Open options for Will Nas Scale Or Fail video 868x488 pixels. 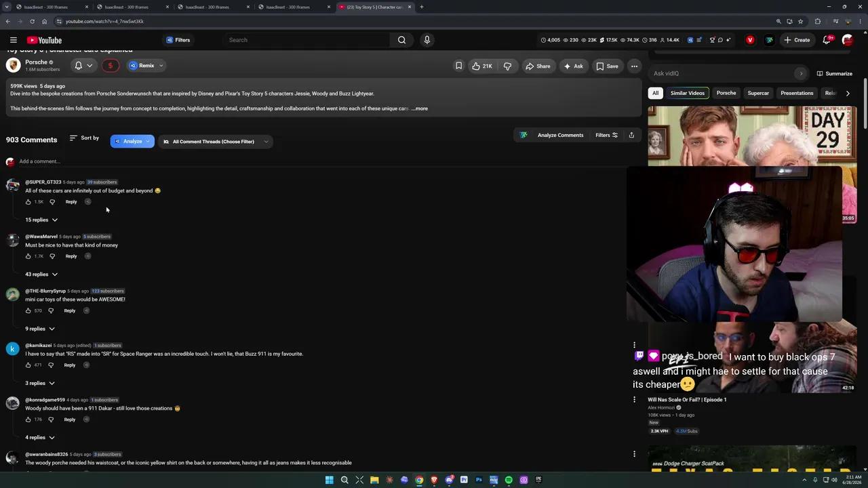[634, 399]
